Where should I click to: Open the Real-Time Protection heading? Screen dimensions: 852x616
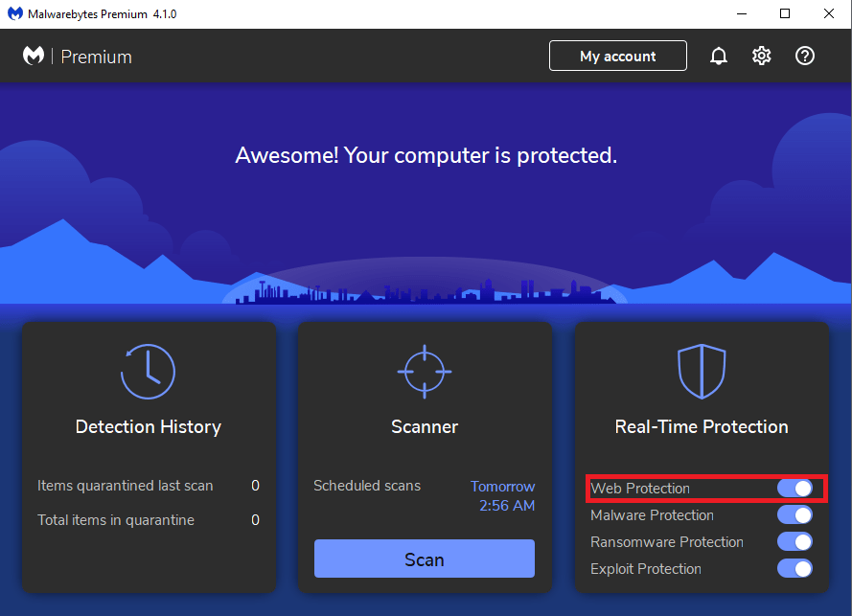point(702,427)
